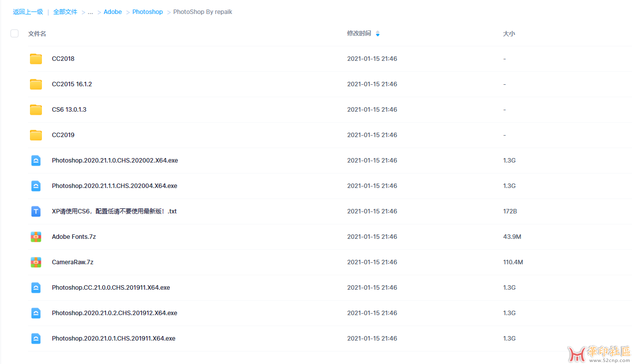Select file name Adobe Fonts.7z
The width and height of the screenshot is (632, 364).
click(x=74, y=237)
